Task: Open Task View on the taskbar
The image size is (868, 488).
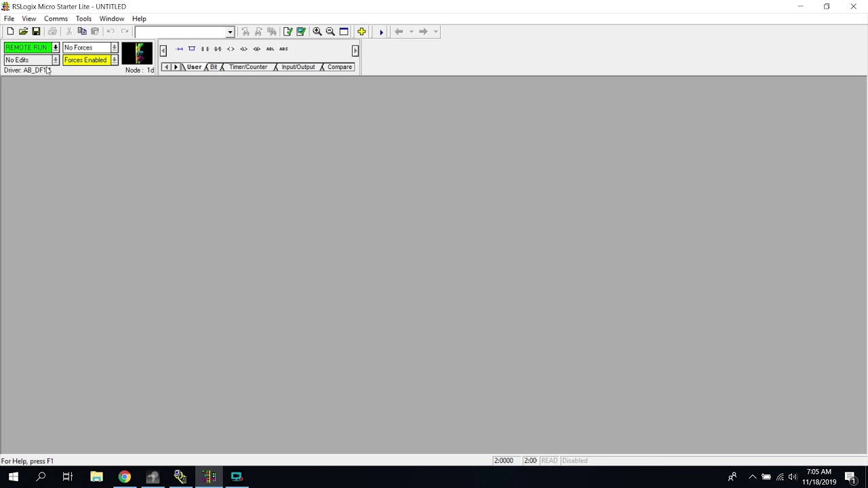Action: pos(68,477)
